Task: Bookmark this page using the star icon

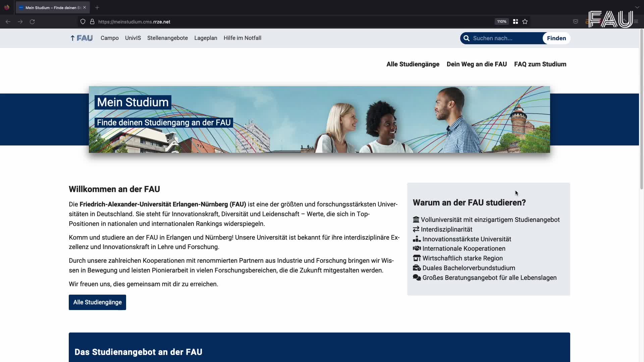Action: 525,21
